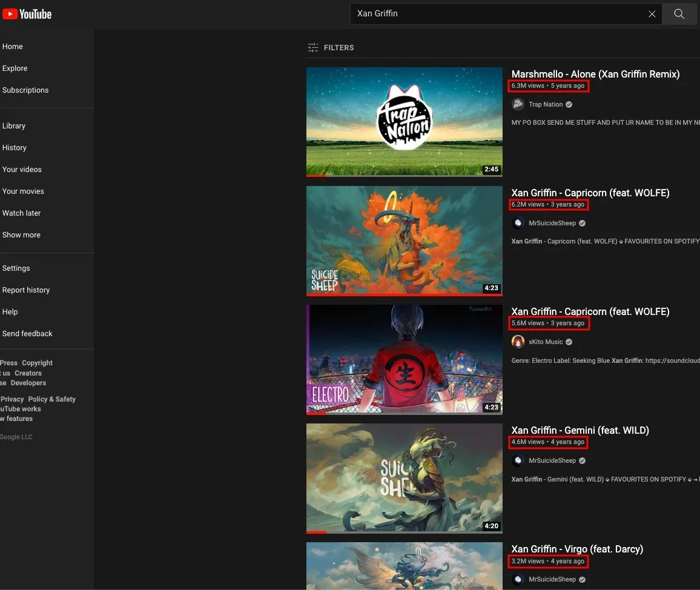Click the Capricorn title above xKito Music
The height and width of the screenshot is (590, 700).
pos(590,312)
